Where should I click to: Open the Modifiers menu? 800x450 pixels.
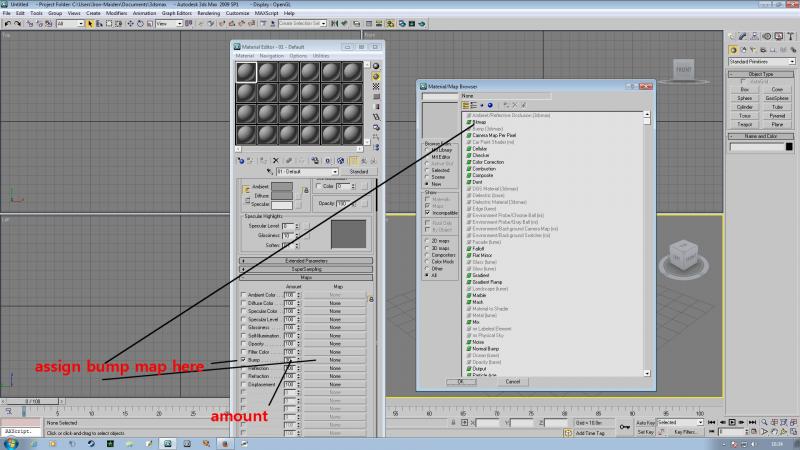[116, 13]
